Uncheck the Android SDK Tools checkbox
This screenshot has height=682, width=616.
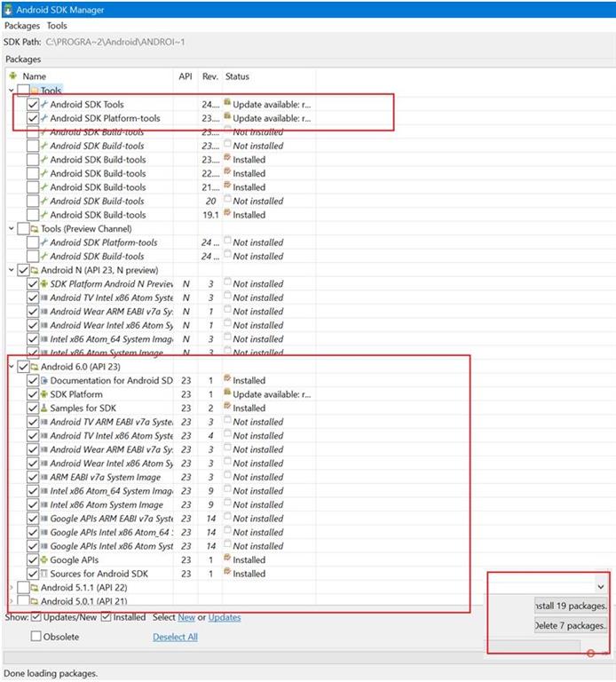tap(33, 105)
